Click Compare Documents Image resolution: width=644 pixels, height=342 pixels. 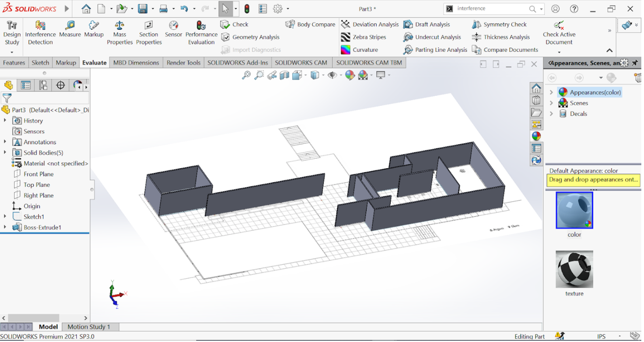pos(510,50)
